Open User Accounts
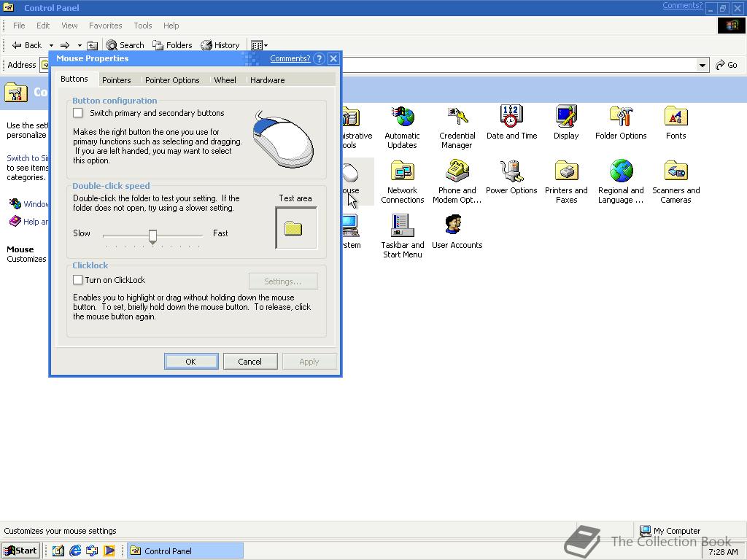747x560 pixels. click(457, 226)
